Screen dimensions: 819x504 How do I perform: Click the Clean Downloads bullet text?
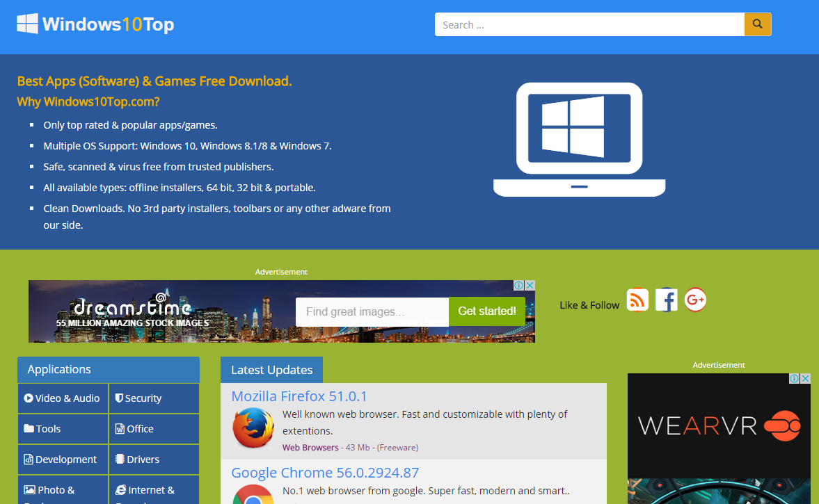pos(217,216)
